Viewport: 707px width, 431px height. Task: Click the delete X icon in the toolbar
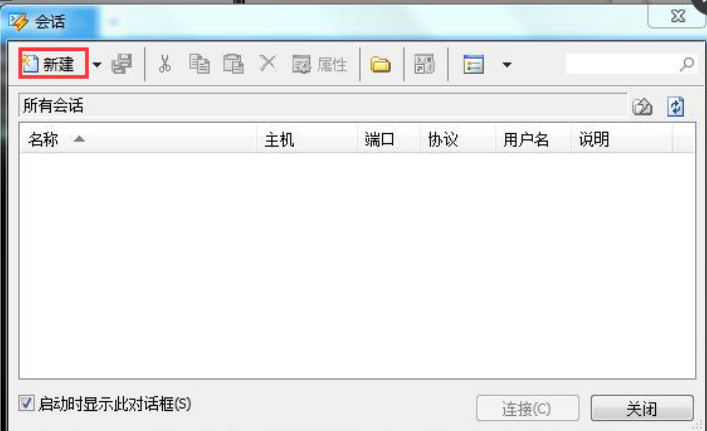[268, 63]
